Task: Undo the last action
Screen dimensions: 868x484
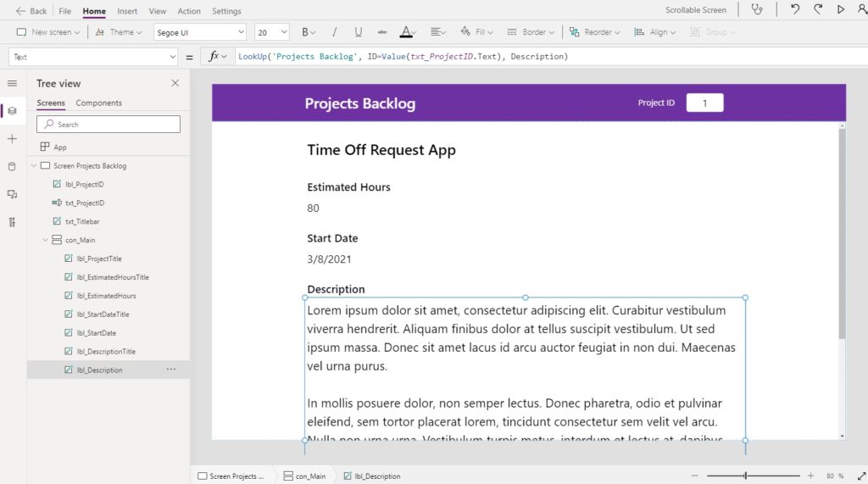Action: tap(795, 9)
